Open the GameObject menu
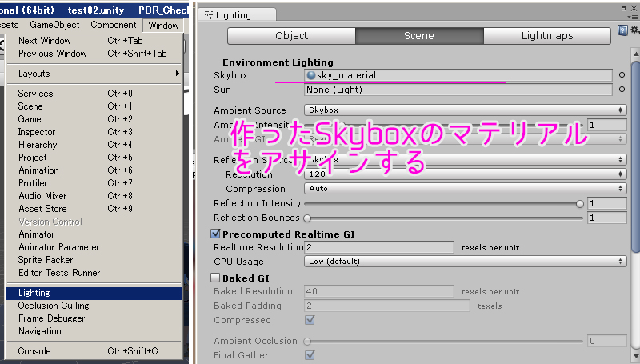 coord(54,25)
